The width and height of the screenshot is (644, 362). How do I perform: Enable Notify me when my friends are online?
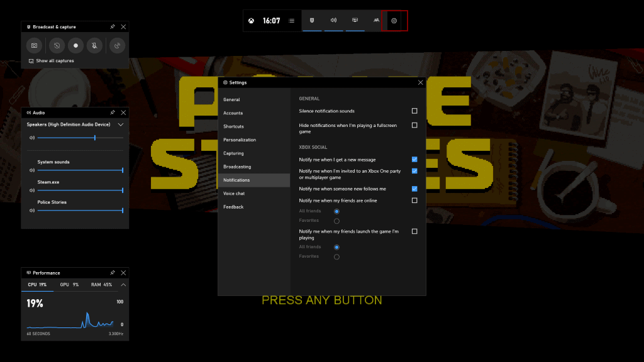coord(414,200)
